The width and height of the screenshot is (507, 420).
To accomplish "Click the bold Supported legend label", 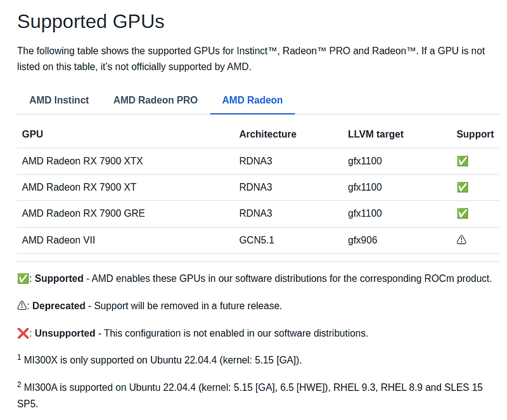I will 59,279.
